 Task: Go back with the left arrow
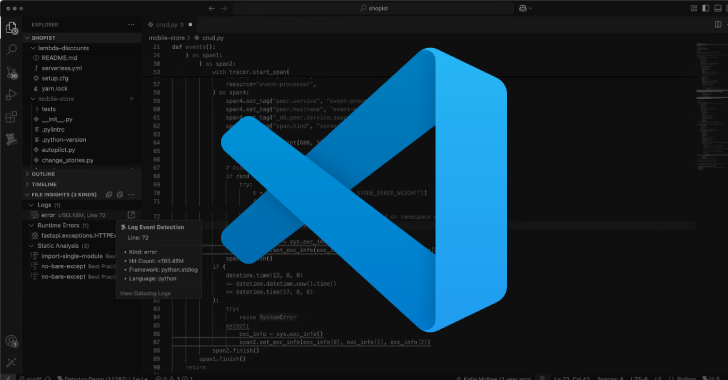(212, 8)
